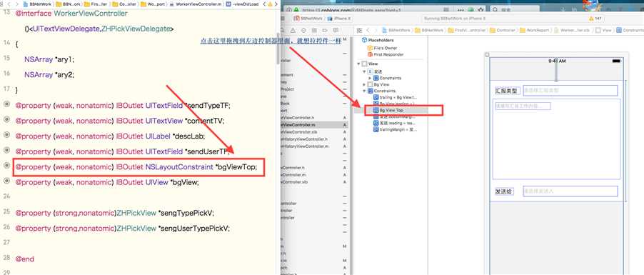Click the back arrow in the right editor jump bar

368,31
